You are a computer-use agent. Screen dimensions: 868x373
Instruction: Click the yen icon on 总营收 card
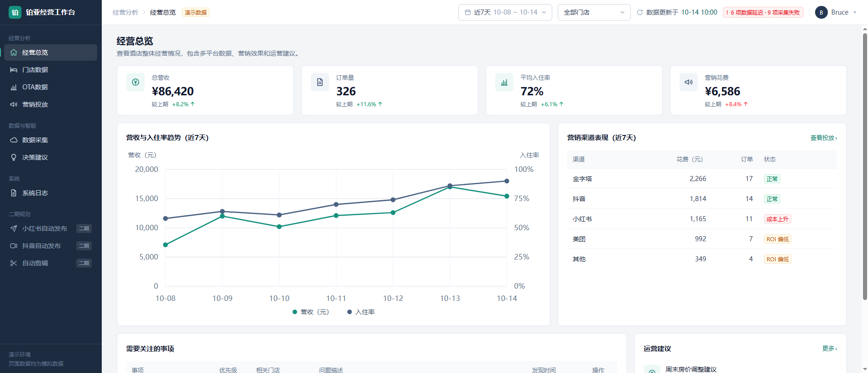tap(136, 82)
